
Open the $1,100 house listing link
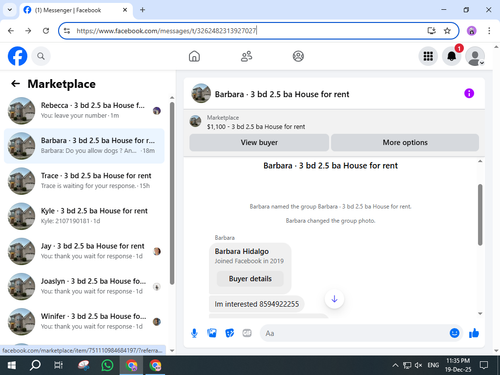[x=256, y=127]
